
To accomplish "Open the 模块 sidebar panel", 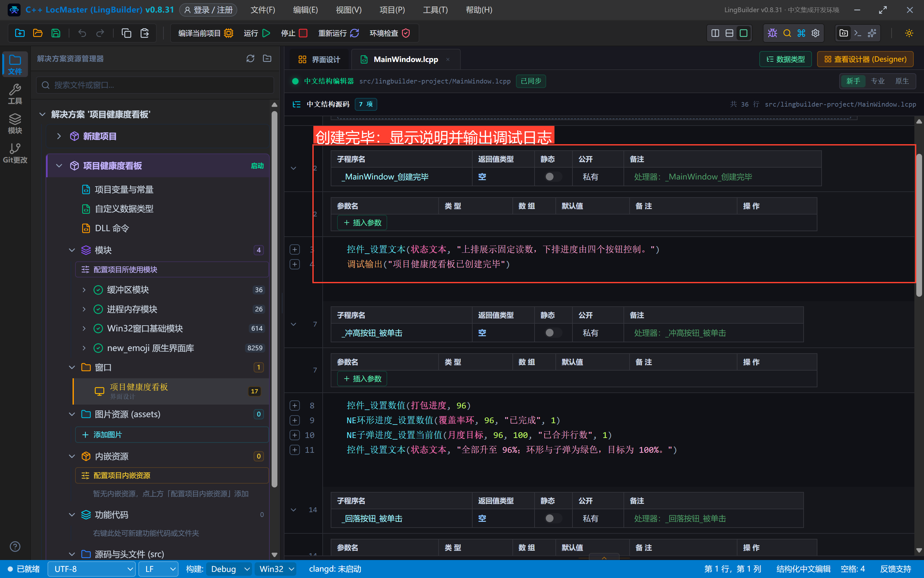I will 15,123.
